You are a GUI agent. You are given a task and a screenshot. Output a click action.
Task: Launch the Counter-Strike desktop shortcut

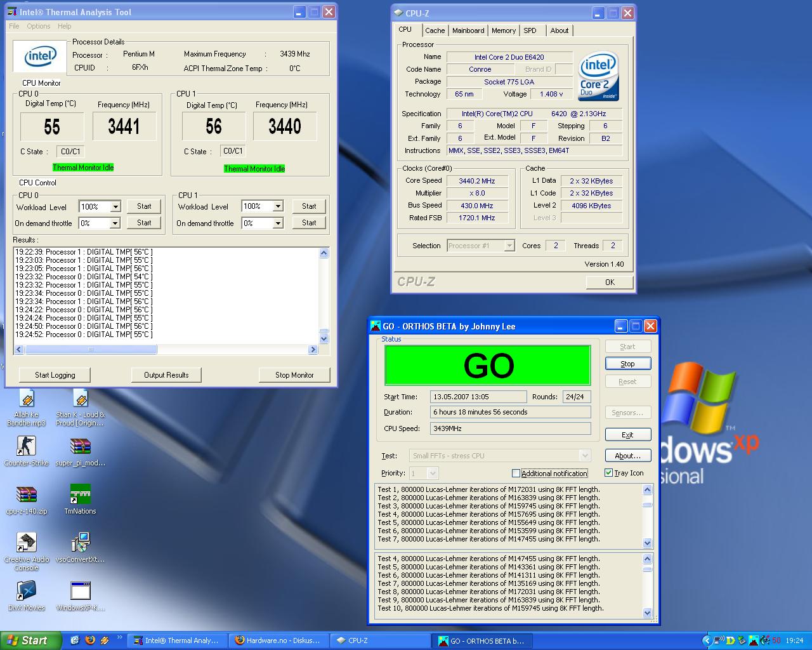tap(26, 451)
